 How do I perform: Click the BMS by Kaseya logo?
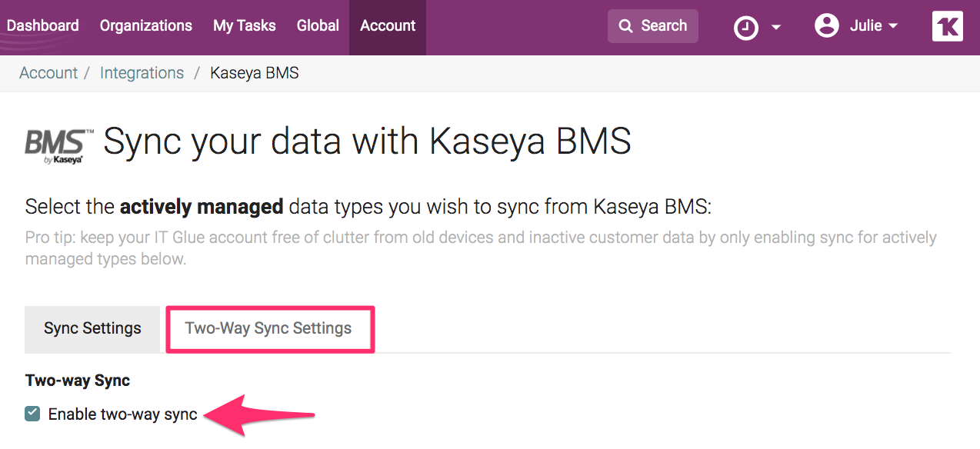54,145
